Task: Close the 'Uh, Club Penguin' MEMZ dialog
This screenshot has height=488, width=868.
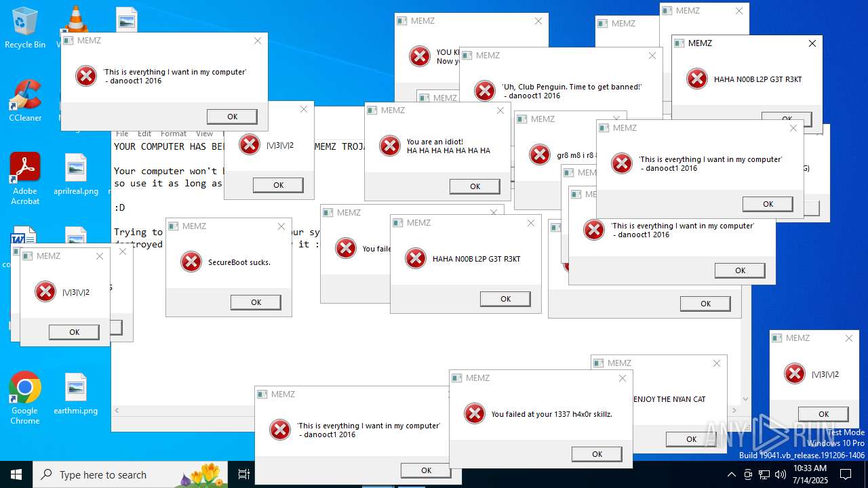Action: pos(652,56)
